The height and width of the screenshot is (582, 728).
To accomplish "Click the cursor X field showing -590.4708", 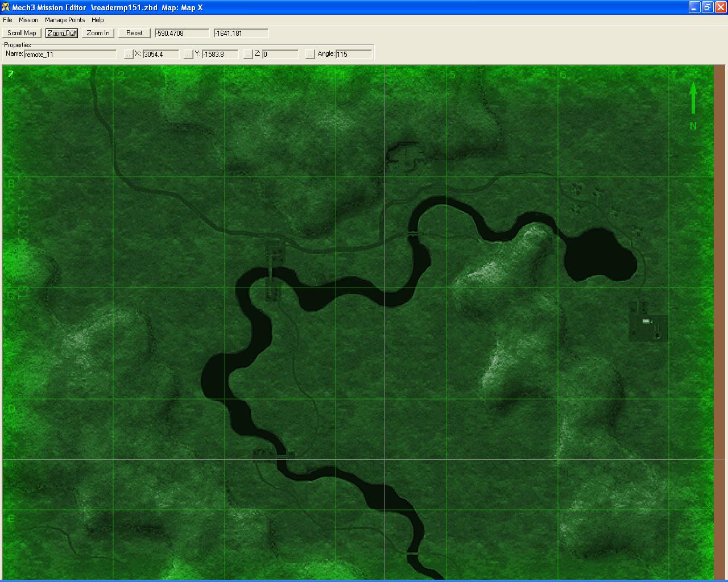I will [x=181, y=34].
